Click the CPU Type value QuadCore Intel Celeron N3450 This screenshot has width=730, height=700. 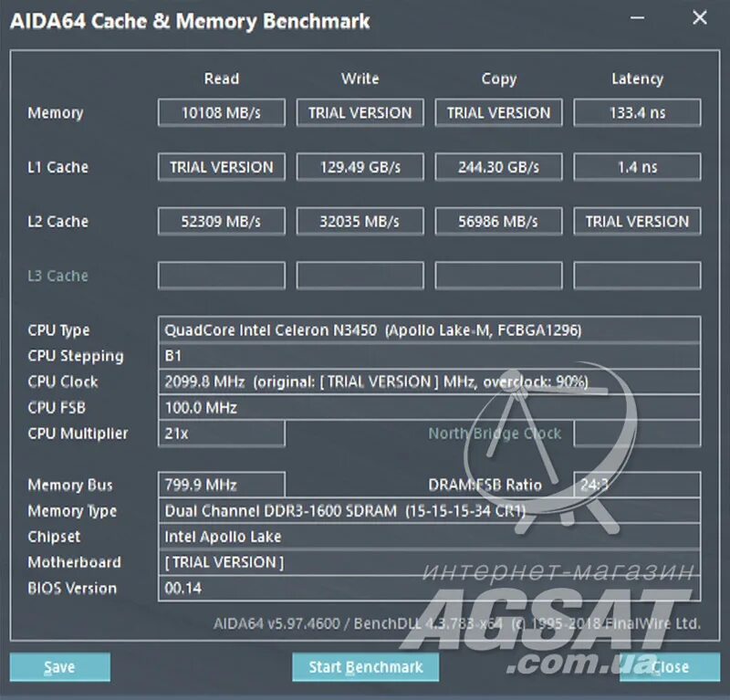coord(429,329)
